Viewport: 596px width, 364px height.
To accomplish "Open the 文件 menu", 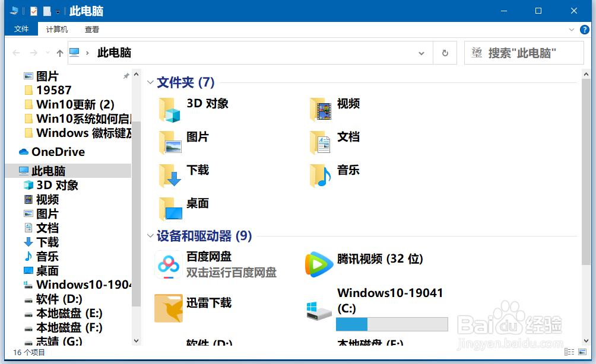I will click(x=21, y=29).
